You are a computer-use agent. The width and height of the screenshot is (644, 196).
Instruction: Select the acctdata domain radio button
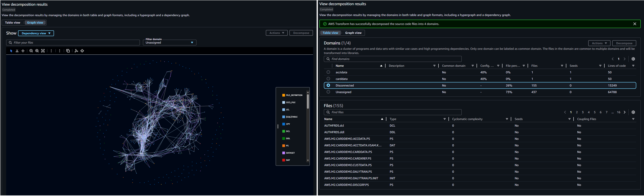pyautogui.click(x=328, y=72)
